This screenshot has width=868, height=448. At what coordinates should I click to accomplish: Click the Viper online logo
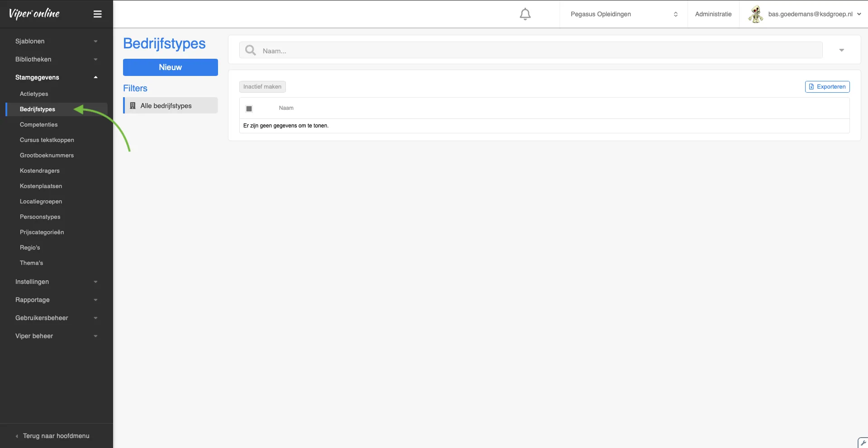pyautogui.click(x=34, y=14)
